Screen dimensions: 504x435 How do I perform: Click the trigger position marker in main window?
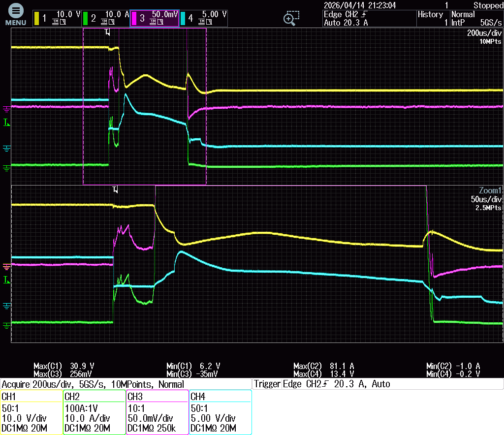click(x=107, y=32)
